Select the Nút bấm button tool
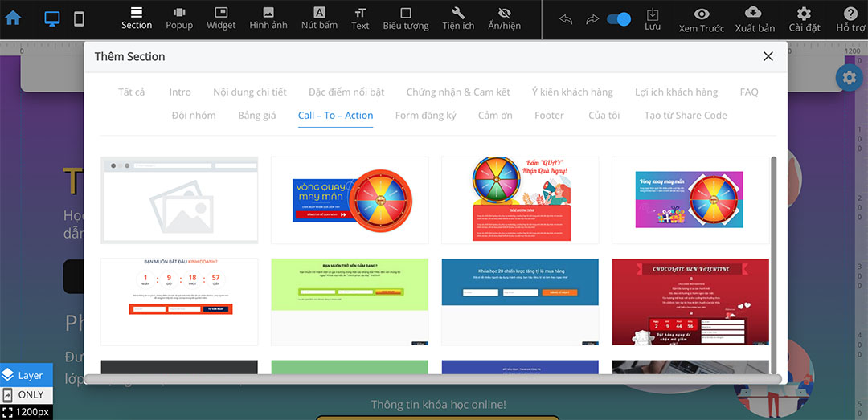This screenshot has width=868, height=420. 319,18
